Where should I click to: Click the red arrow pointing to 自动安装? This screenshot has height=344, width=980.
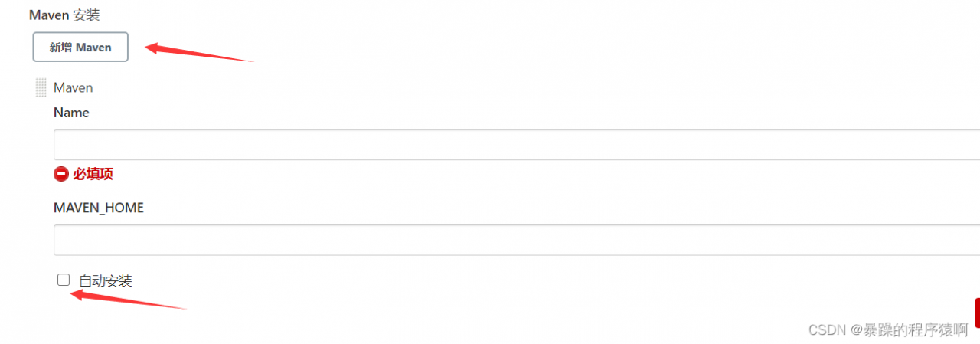tap(128, 300)
